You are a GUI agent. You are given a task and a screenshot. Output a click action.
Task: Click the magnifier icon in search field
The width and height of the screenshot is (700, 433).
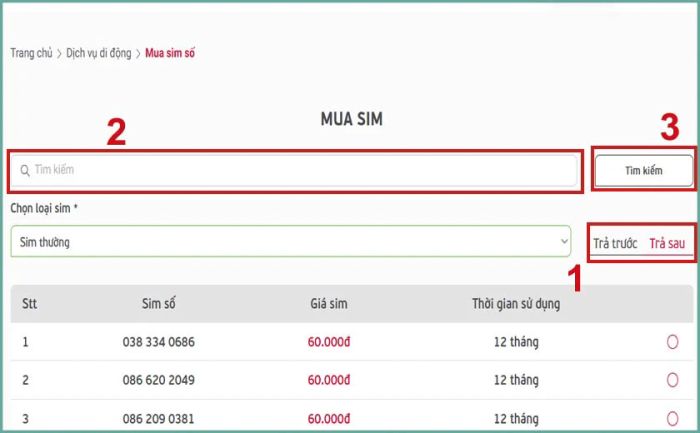tap(25, 171)
